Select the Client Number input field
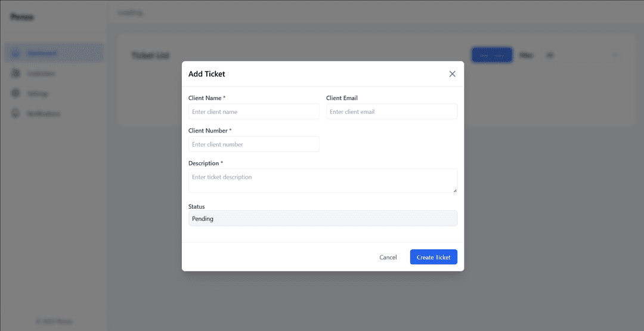 pyautogui.click(x=253, y=144)
